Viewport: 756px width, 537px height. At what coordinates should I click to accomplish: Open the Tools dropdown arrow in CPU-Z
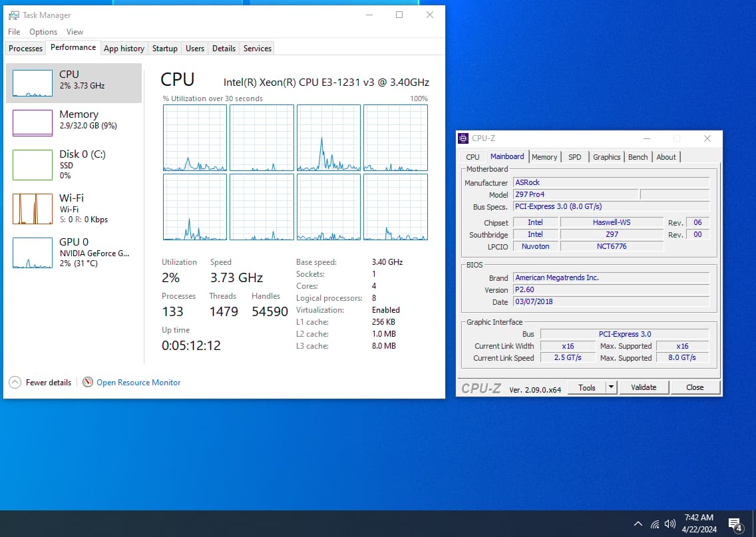(x=612, y=387)
